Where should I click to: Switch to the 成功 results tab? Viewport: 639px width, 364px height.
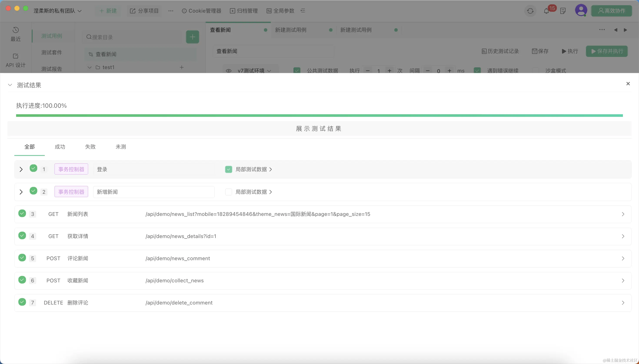tap(60, 147)
